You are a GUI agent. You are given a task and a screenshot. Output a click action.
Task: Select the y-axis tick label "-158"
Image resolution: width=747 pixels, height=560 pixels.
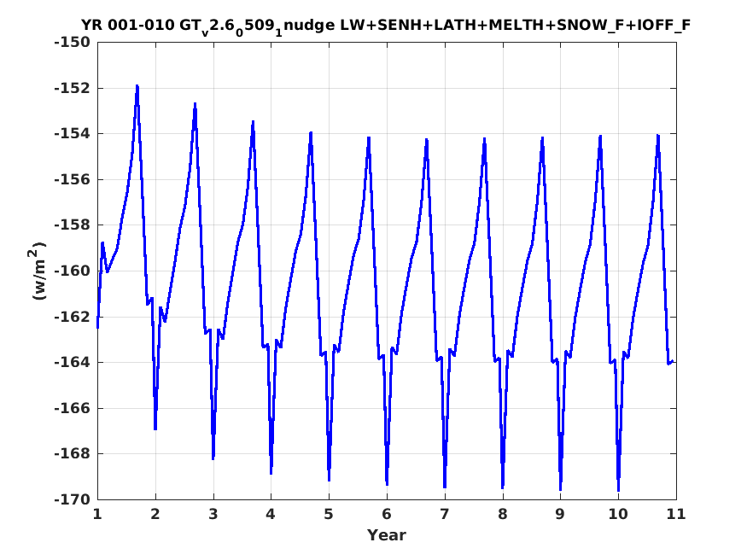pyautogui.click(x=73, y=225)
